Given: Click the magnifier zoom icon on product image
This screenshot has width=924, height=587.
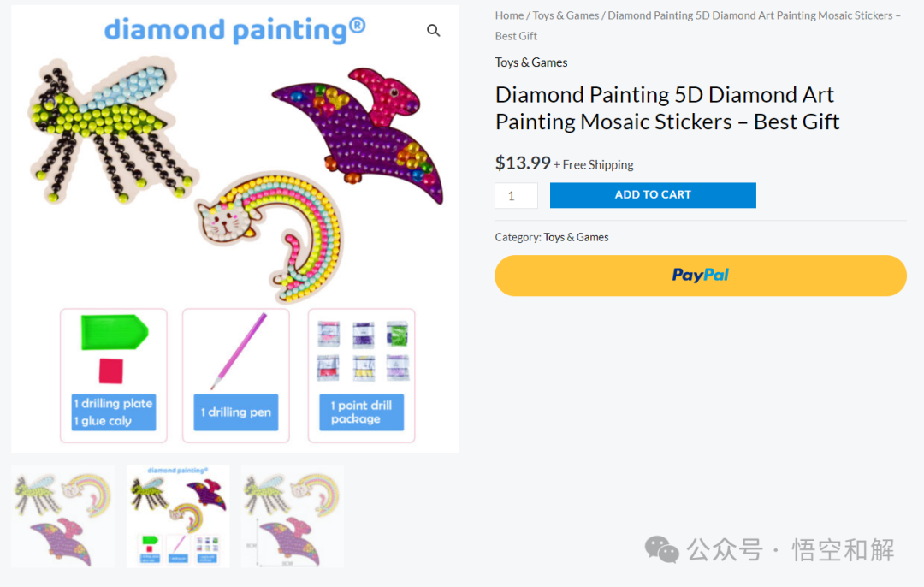Looking at the screenshot, I should tap(433, 30).
